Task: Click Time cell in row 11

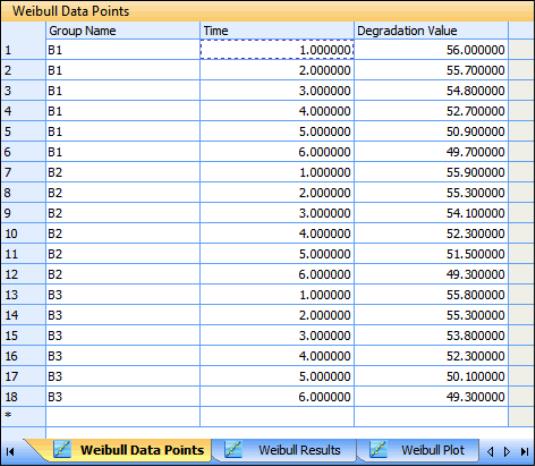Action: point(277,254)
